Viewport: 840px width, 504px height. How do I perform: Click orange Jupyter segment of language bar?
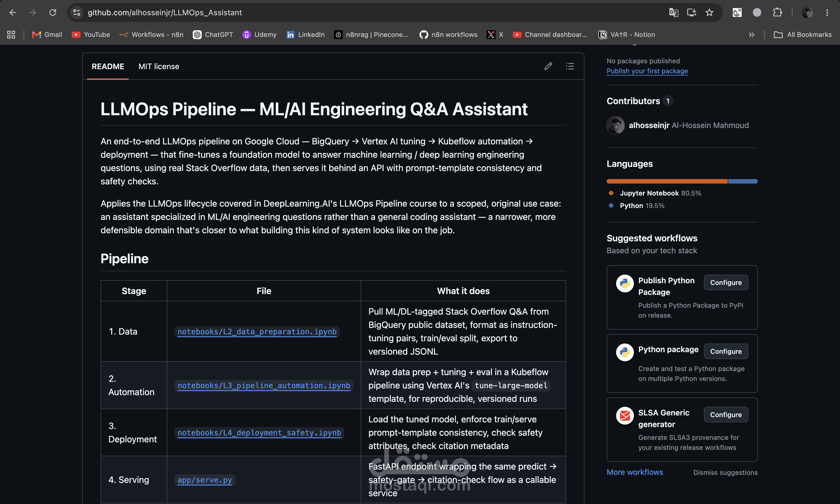coord(667,181)
